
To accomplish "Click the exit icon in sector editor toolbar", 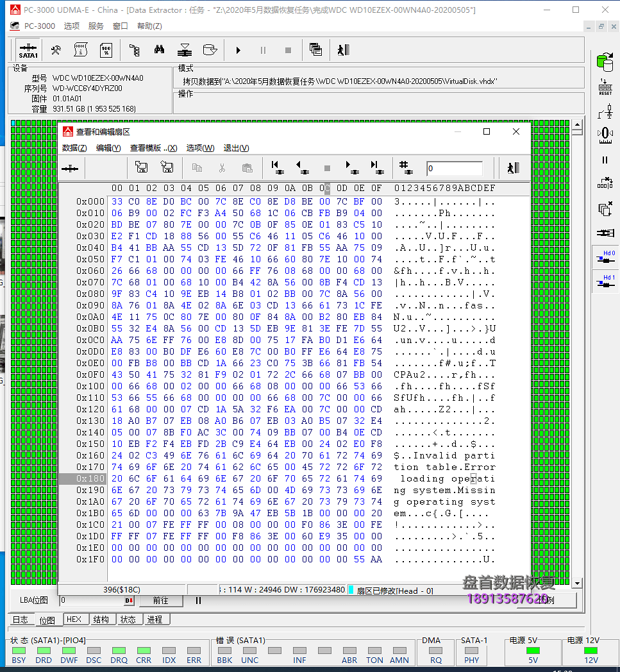I will click(x=513, y=167).
